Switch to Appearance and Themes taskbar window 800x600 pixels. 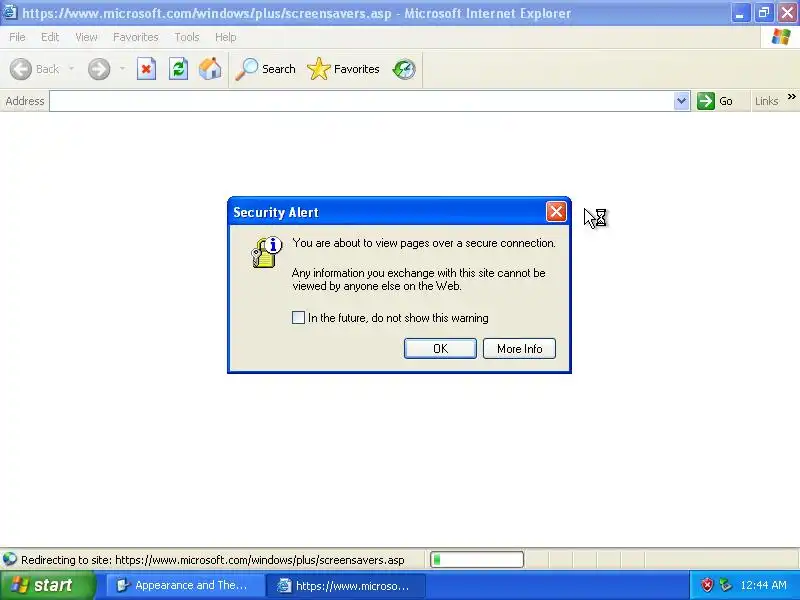(x=183, y=585)
